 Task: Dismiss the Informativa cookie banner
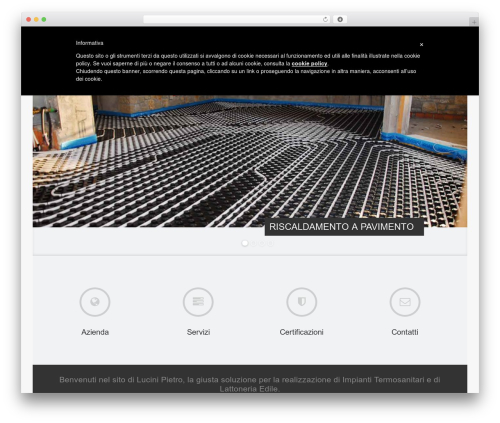tap(421, 44)
